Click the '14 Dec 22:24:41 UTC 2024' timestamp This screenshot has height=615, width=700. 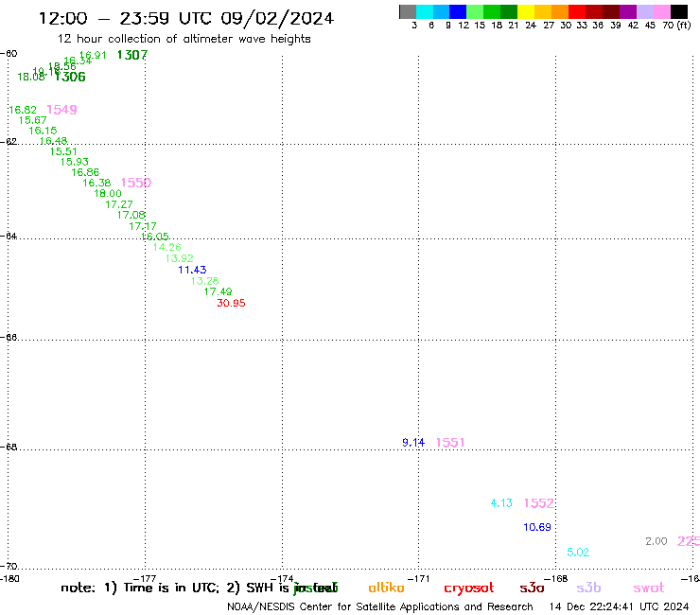pos(620,607)
